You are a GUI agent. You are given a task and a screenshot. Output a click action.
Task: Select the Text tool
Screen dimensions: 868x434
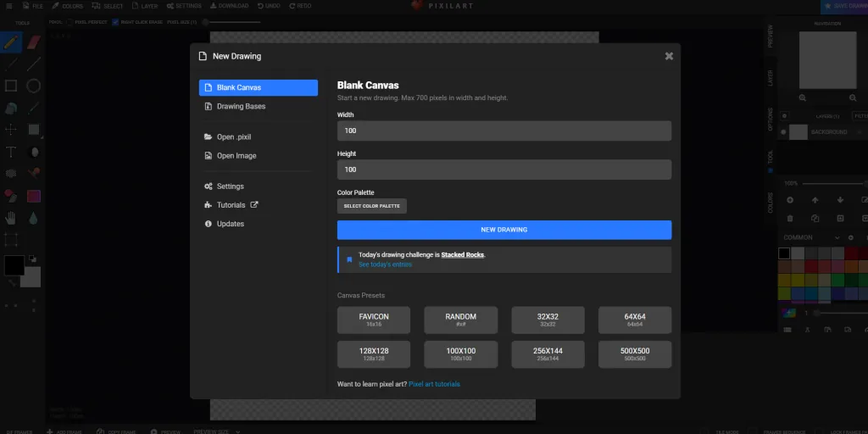point(11,152)
